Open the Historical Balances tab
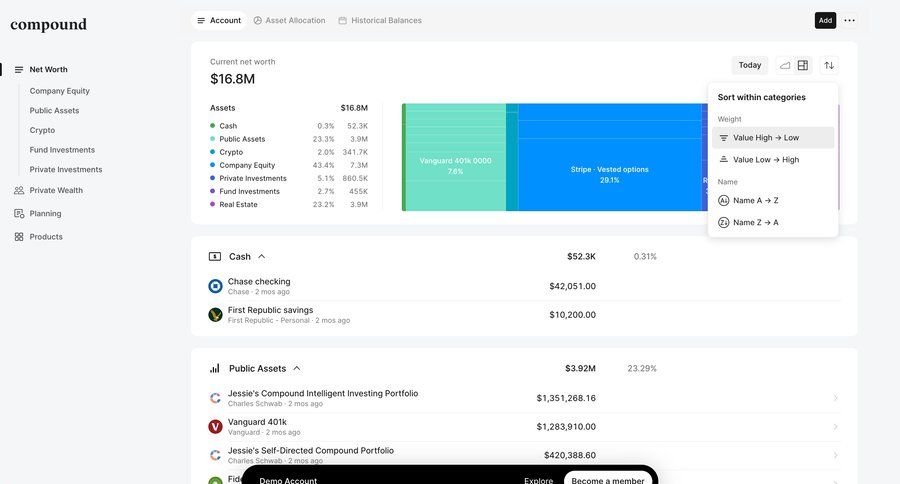This screenshot has width=900, height=484. (x=380, y=20)
